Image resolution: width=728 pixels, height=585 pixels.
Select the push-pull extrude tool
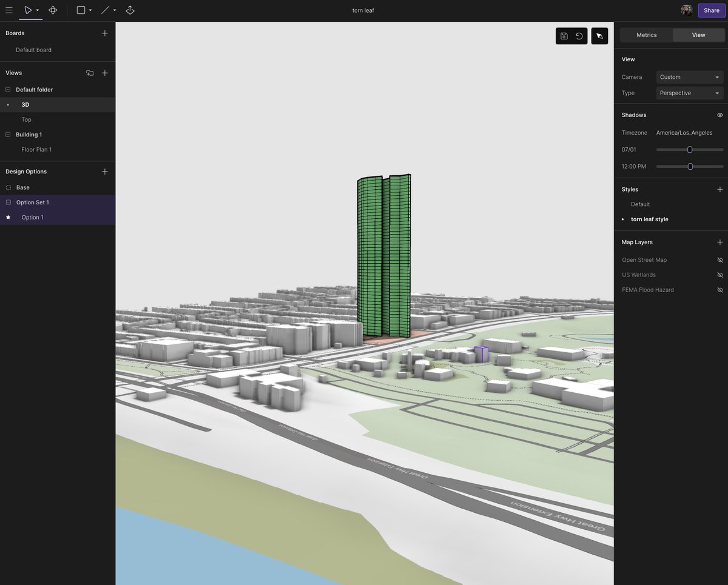pyautogui.click(x=130, y=10)
